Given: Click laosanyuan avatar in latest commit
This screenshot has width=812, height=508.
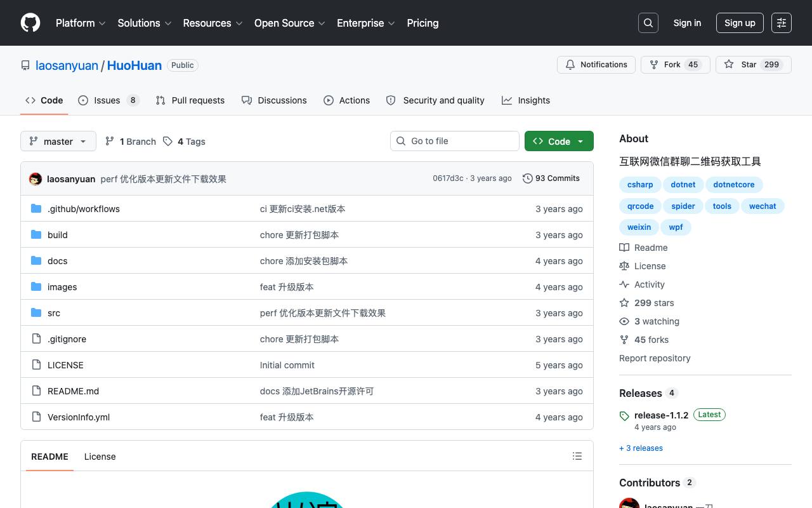Looking at the screenshot, I should click(x=36, y=179).
